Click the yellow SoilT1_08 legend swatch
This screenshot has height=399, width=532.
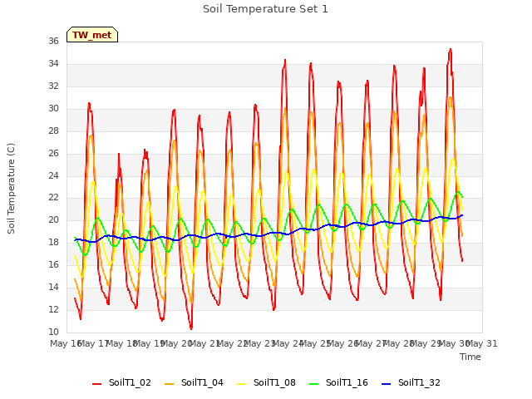tap(242, 384)
